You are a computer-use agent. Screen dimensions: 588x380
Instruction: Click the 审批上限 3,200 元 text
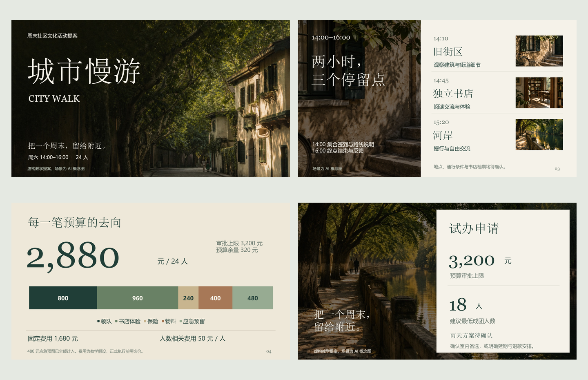coord(239,243)
